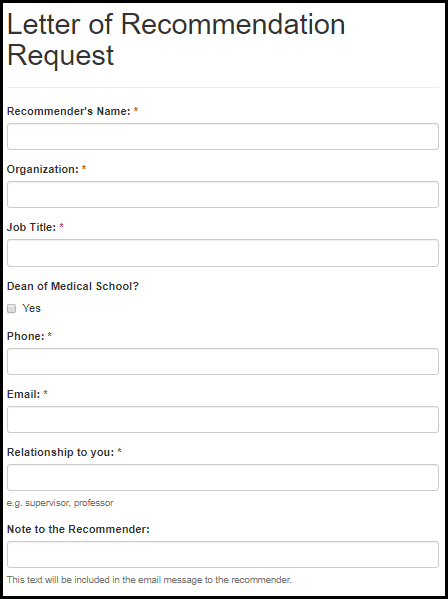Click the Email field label

[24, 394]
